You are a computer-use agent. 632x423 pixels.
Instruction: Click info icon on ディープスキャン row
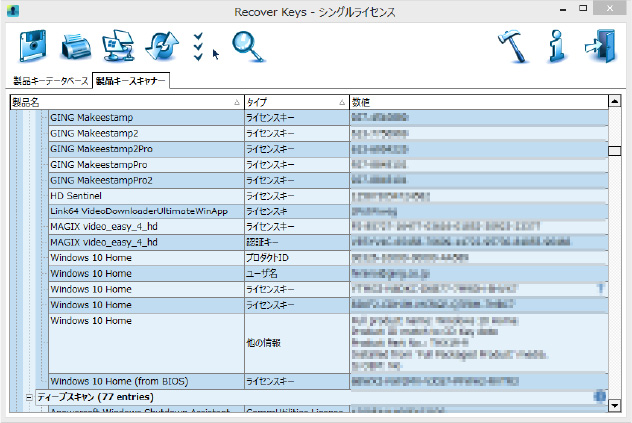[600, 397]
